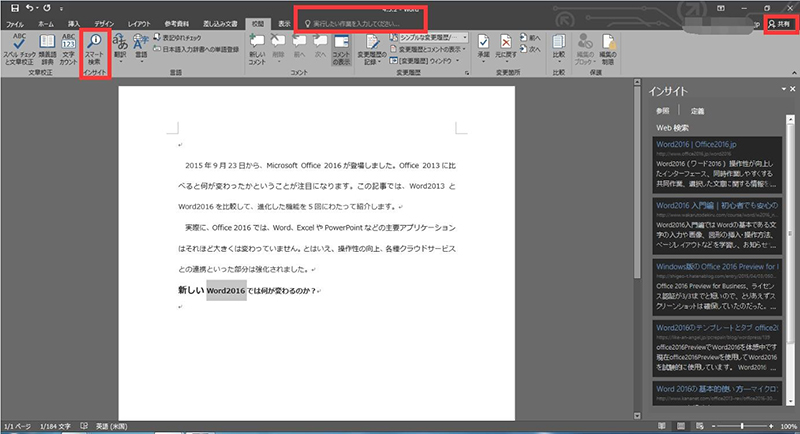Switch to the レイアウト tab
The image size is (800, 434).
coord(139,24)
